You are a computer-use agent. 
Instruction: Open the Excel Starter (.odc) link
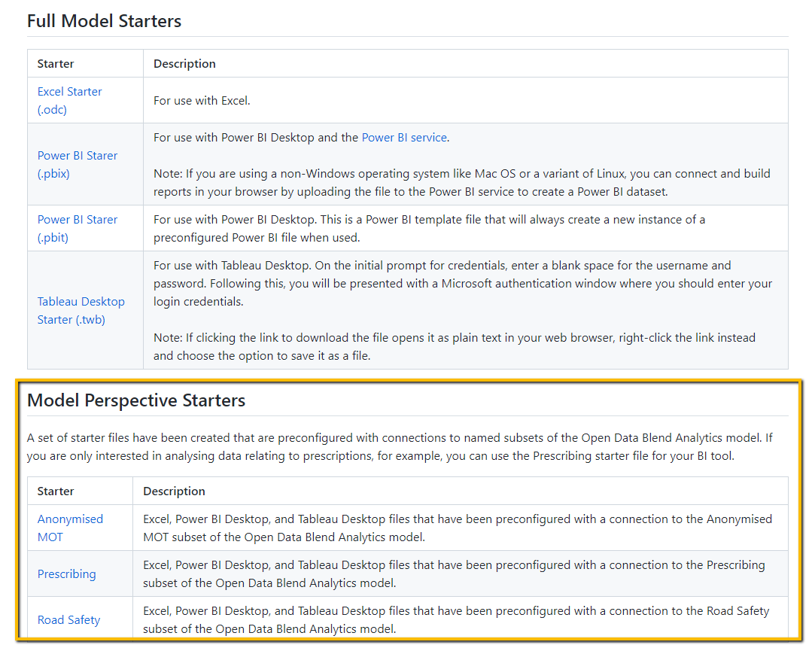point(69,101)
